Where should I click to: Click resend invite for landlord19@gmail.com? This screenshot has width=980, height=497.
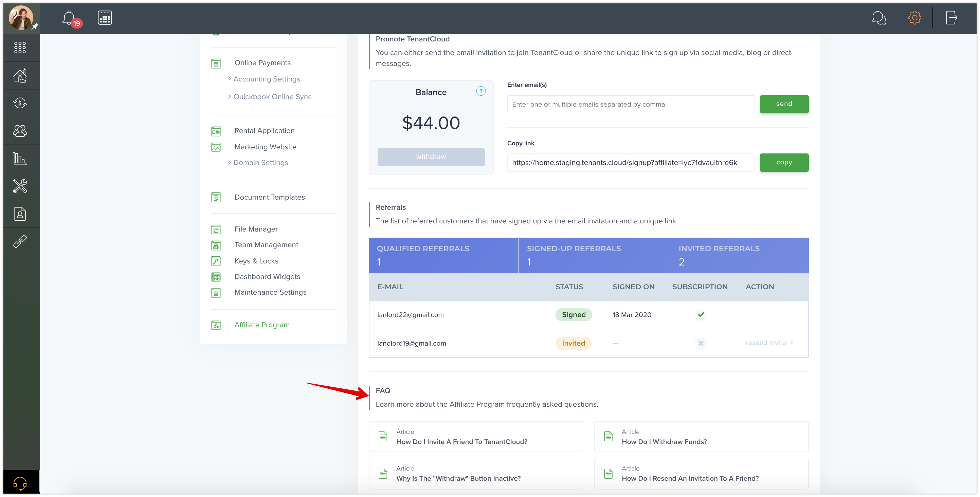(x=769, y=343)
